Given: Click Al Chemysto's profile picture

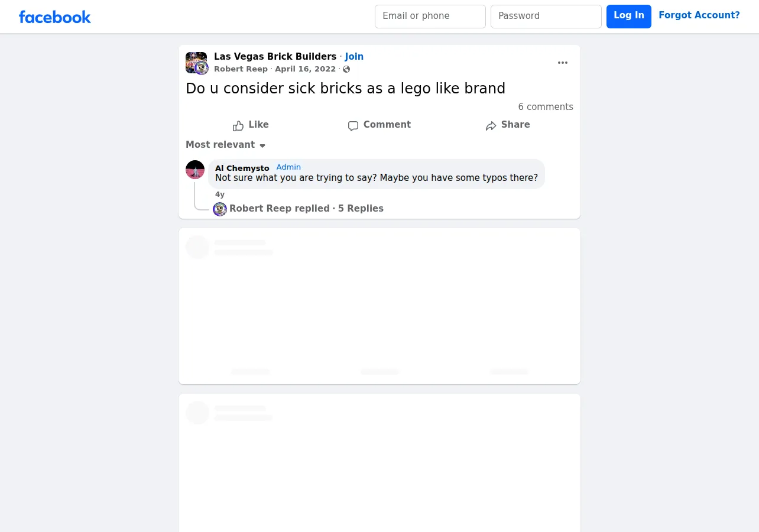Looking at the screenshot, I should coord(195,170).
